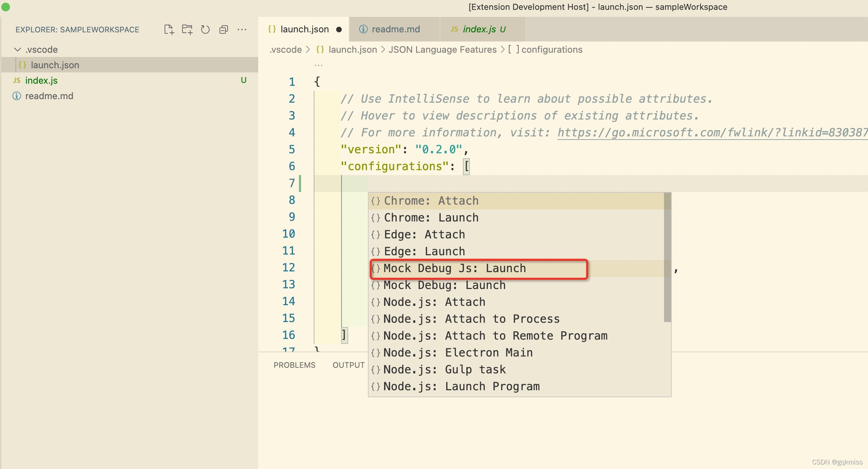Image resolution: width=868 pixels, height=469 pixels.
Task: Click line number 5 in the gutter
Action: pos(292,149)
